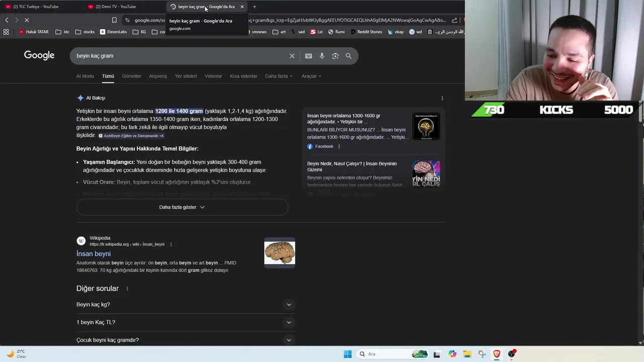Image resolution: width=644 pixels, height=362 pixels.
Task: Open the Wikipedia favicon beside the result
Action: pyautogui.click(x=81, y=241)
